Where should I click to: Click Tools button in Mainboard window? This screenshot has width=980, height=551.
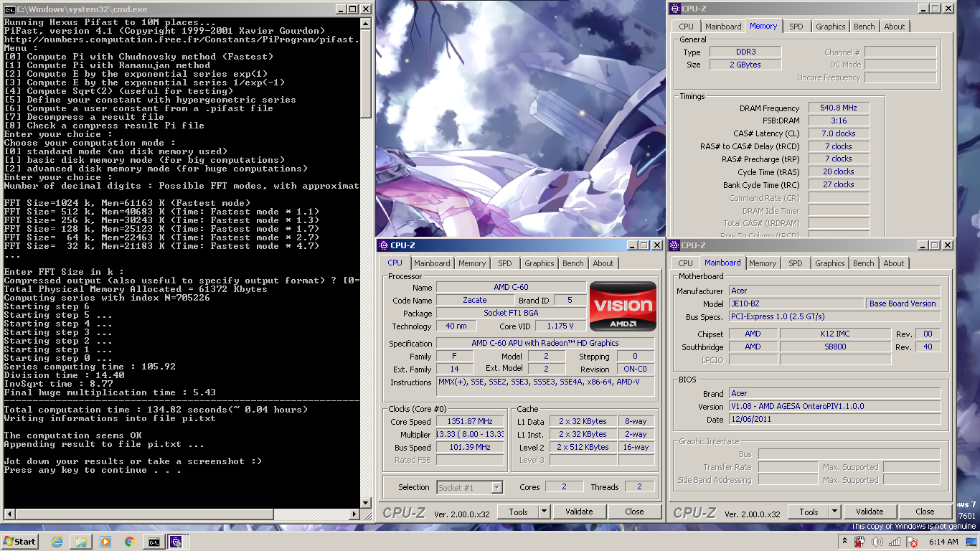pos(809,512)
